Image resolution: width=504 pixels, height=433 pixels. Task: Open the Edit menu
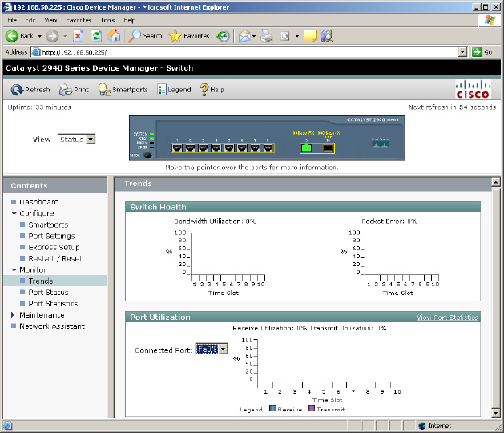pos(30,20)
